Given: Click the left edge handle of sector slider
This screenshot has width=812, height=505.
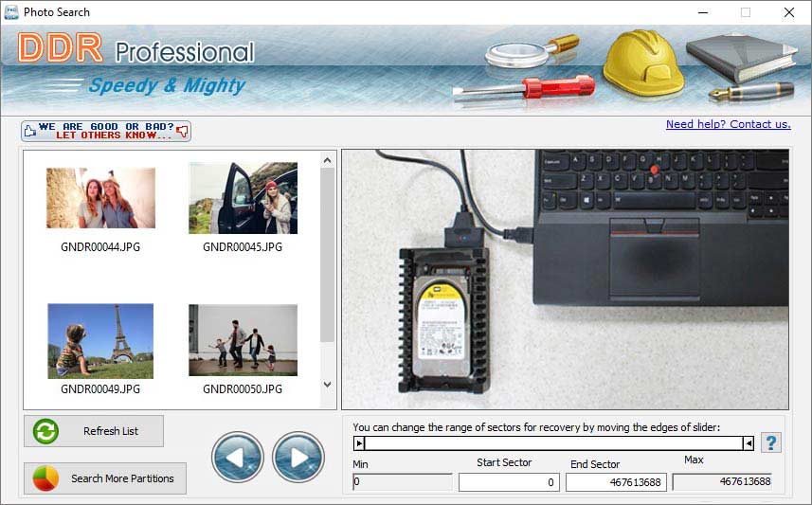Looking at the screenshot, I should (359, 443).
